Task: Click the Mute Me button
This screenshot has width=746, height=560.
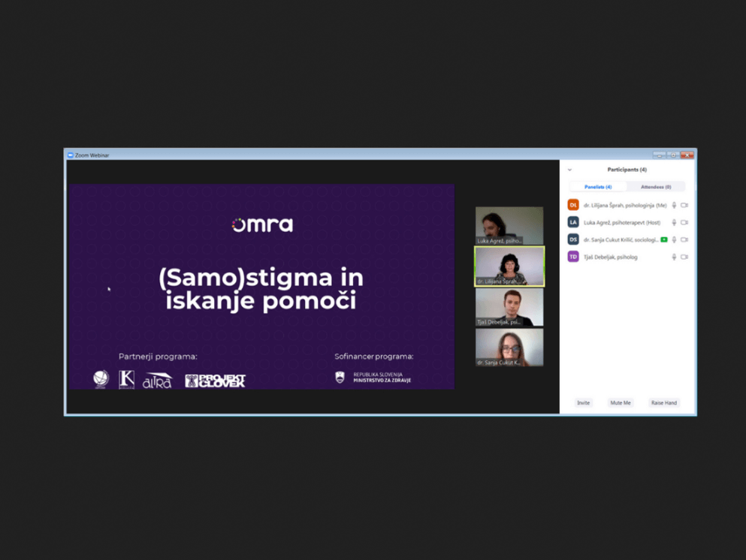Action: tap(621, 402)
